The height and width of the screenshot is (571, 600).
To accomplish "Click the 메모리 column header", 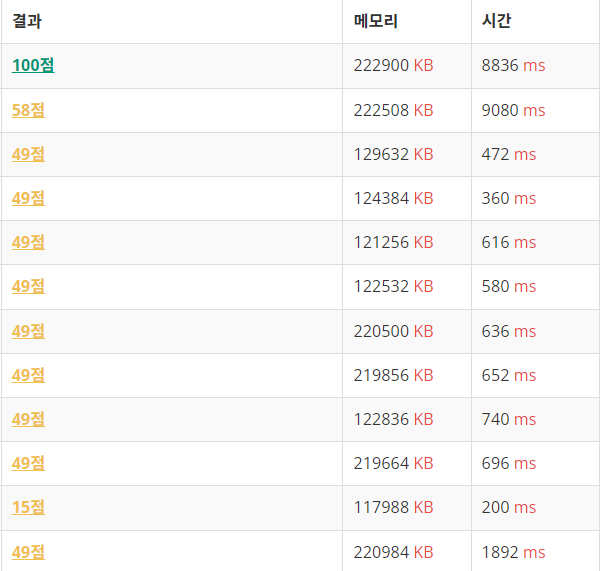I will [x=407, y=21].
